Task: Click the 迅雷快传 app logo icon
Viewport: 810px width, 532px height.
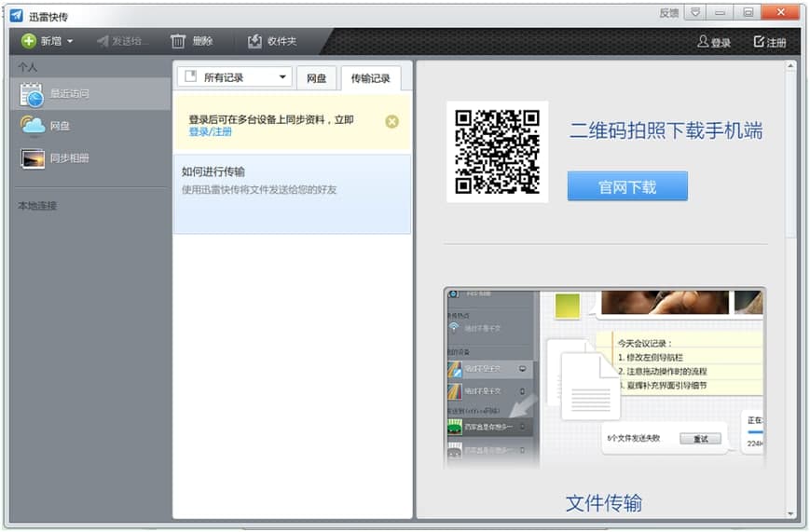Action: 17,16
